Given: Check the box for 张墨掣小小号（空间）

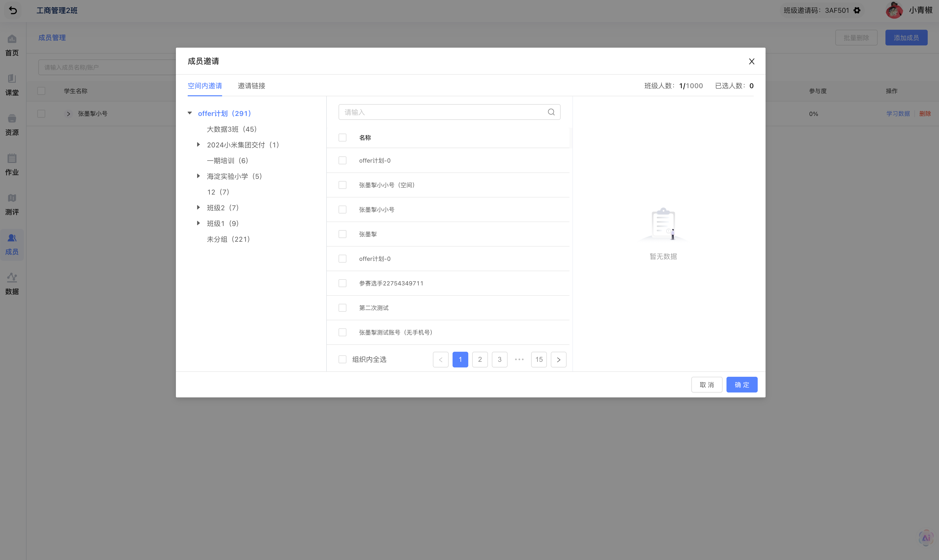Looking at the screenshot, I should [x=342, y=185].
